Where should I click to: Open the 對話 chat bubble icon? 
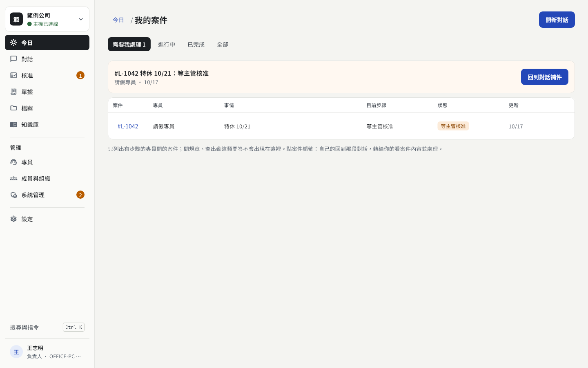[13, 59]
